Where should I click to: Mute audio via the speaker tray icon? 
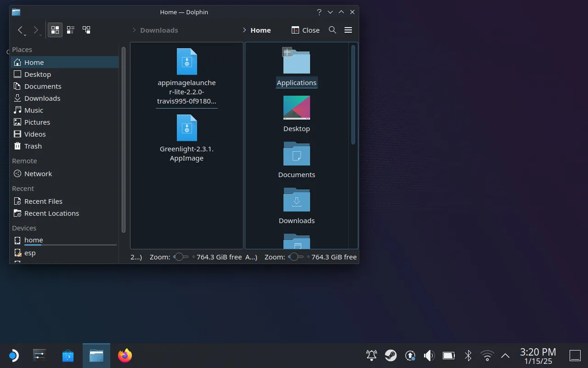click(429, 355)
